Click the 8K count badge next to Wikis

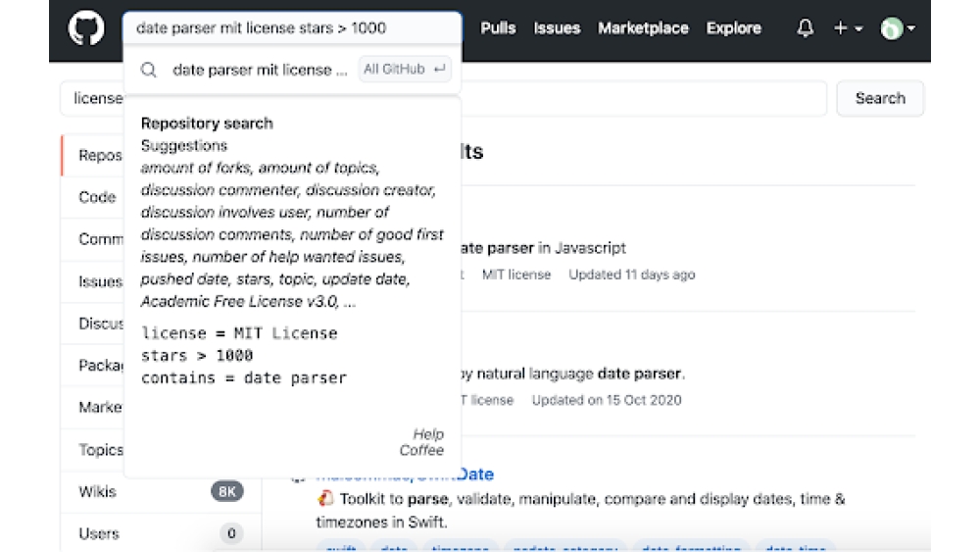(227, 491)
